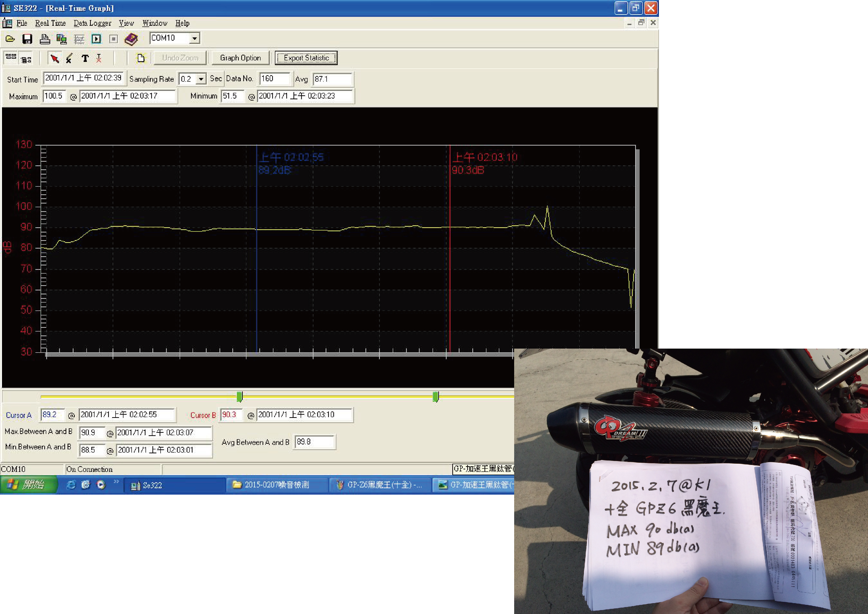The width and height of the screenshot is (868, 614).
Task: Click the Windows Media Player quick launch icon
Action: 101,485
